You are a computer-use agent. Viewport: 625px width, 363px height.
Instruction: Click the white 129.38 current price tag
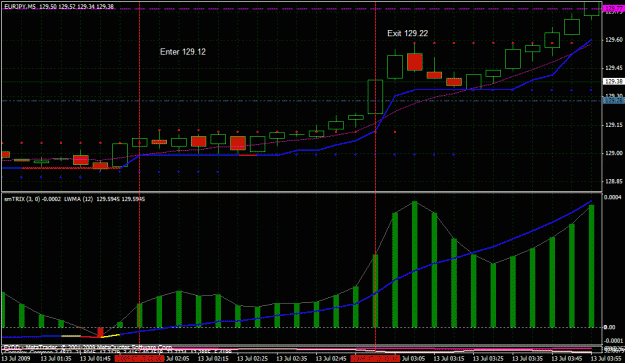coord(614,81)
